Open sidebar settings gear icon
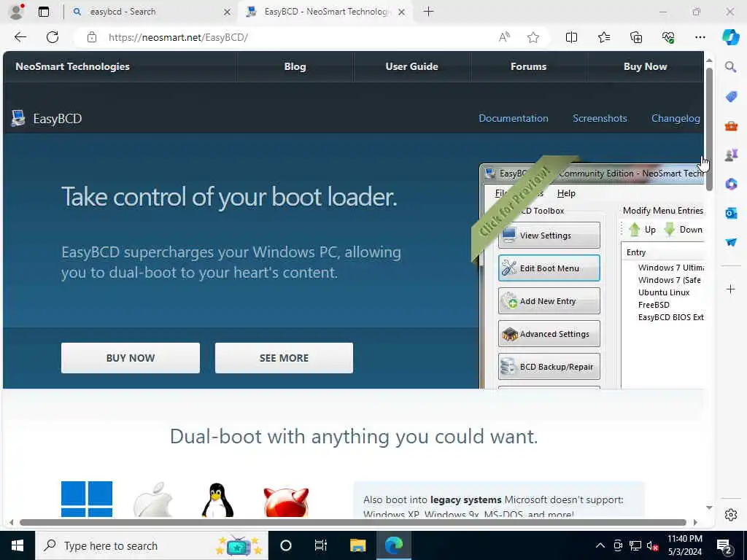Screen dimensions: 747x560 pyautogui.click(x=731, y=515)
